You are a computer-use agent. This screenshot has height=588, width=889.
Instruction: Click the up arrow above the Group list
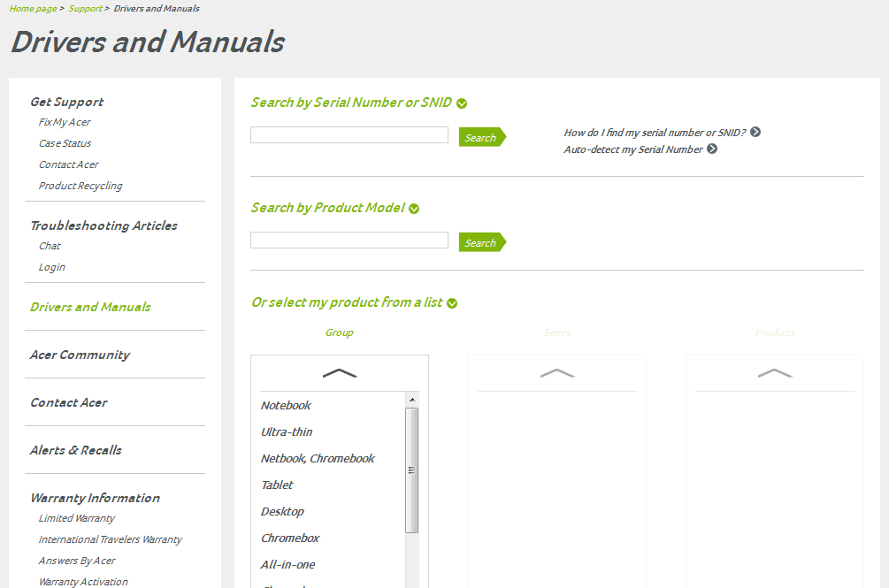coord(340,373)
